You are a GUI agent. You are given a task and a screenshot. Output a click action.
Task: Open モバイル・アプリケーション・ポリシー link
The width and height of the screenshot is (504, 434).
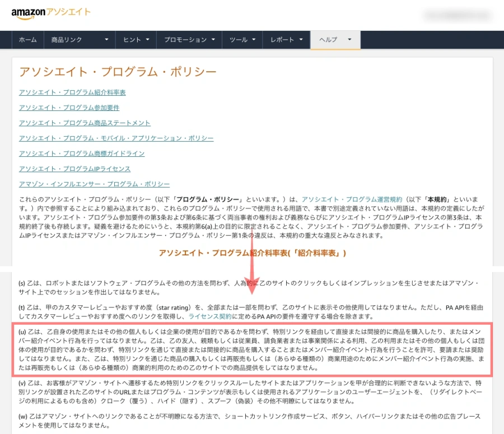click(116, 138)
